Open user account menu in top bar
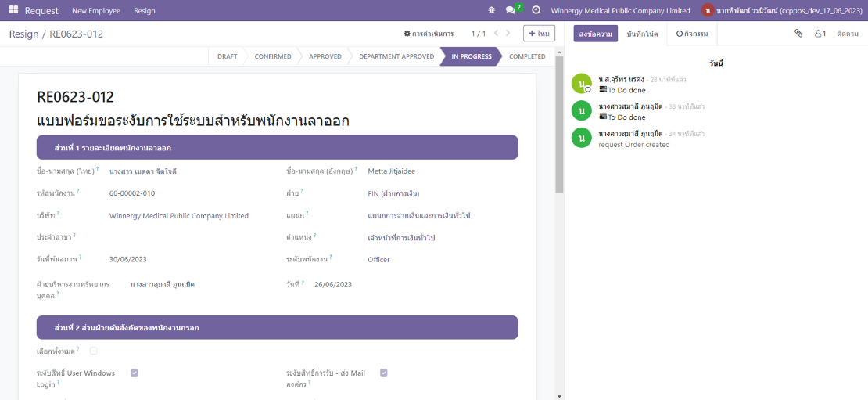 782,10
